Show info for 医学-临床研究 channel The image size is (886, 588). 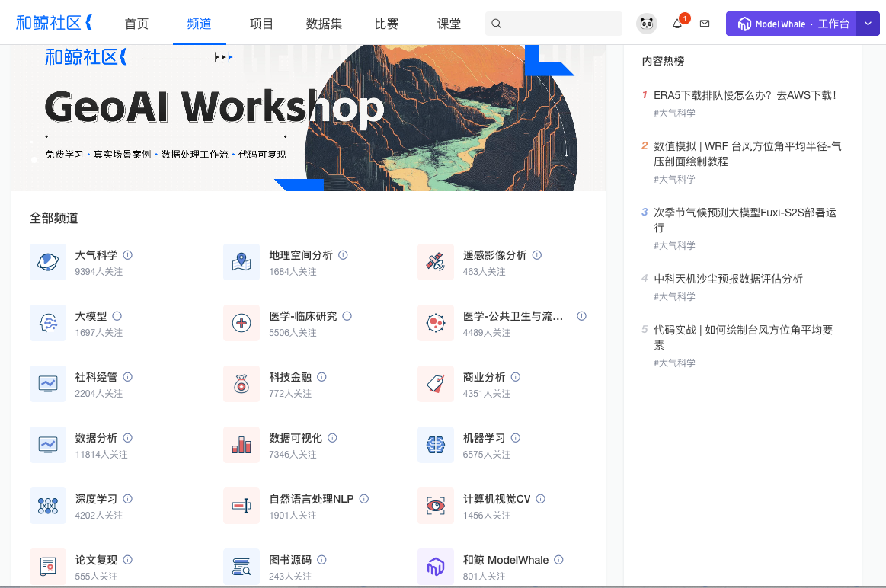tap(347, 316)
